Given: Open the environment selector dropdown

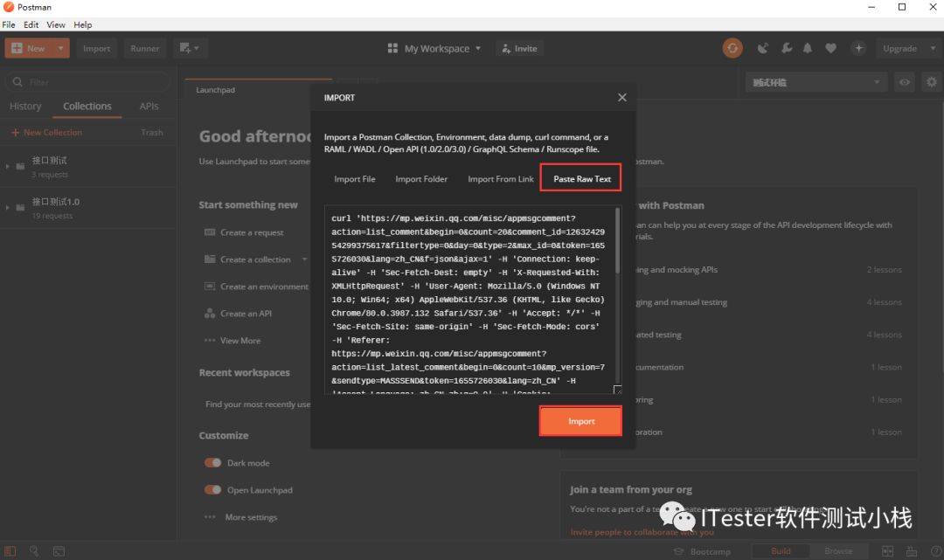Looking at the screenshot, I should click(816, 82).
